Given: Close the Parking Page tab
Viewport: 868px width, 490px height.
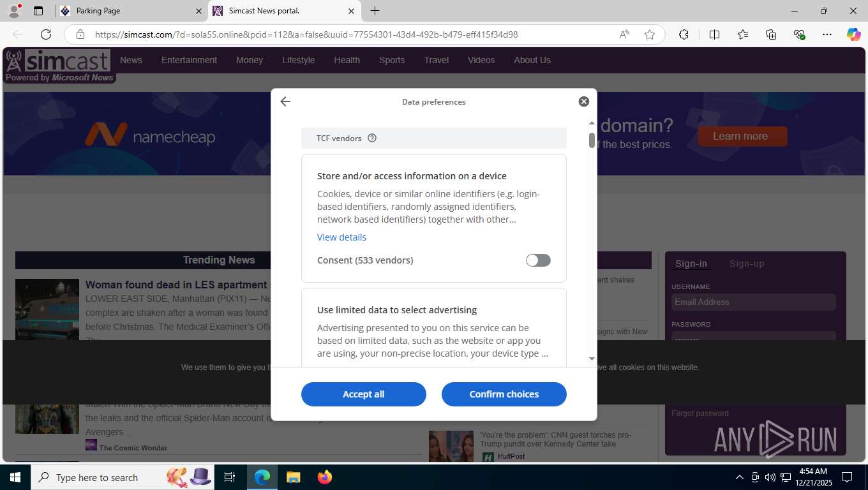Looking at the screenshot, I should tap(198, 11).
